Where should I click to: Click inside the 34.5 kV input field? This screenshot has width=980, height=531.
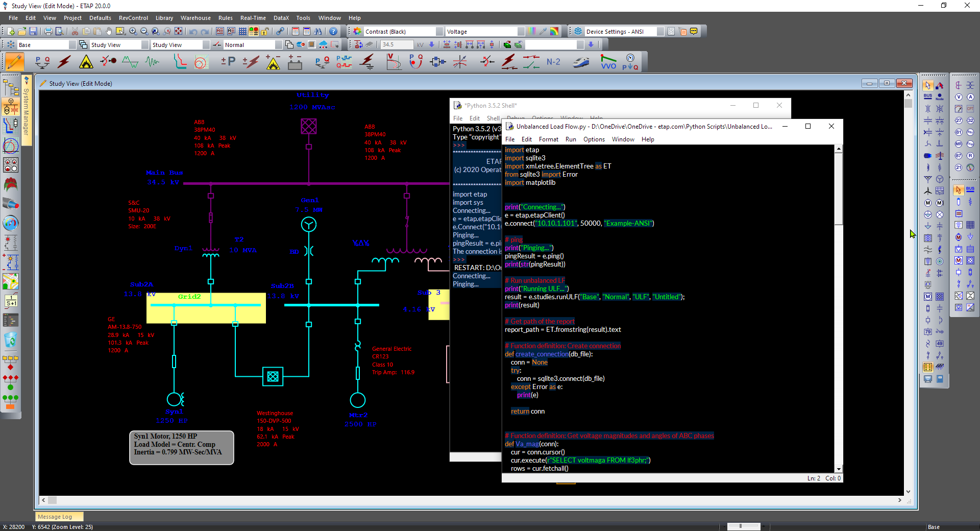tap(397, 44)
